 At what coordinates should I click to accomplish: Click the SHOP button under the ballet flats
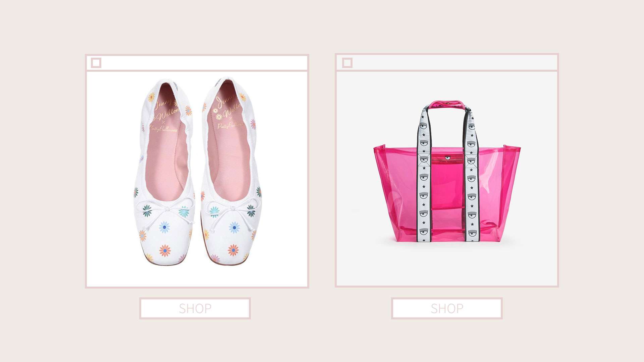point(195,308)
